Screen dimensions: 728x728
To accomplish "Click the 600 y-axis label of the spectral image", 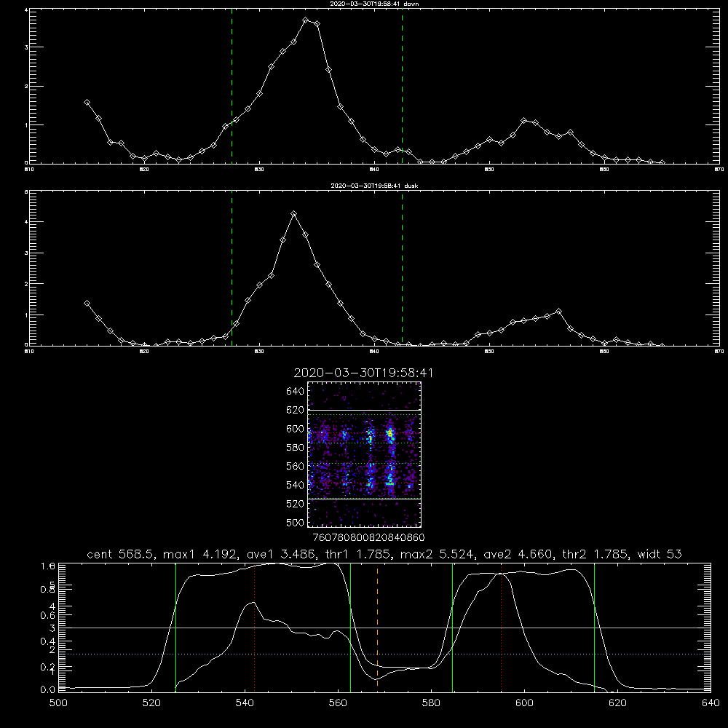I will point(296,429).
